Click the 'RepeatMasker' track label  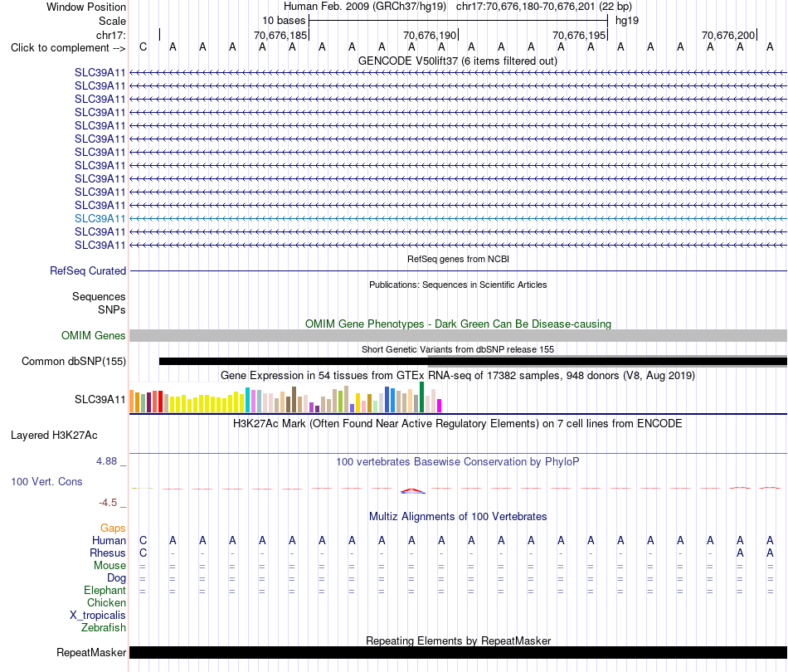[91, 652]
